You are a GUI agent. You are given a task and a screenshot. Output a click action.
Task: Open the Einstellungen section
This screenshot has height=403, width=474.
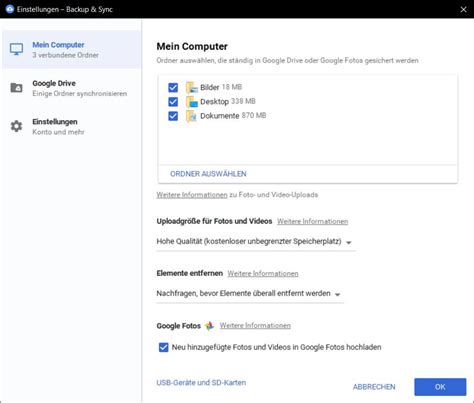pos(72,127)
